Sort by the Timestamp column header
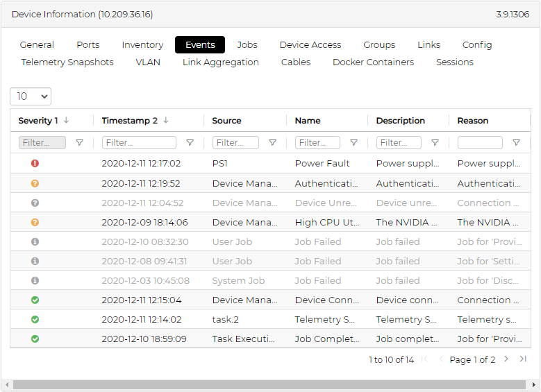Viewport: 541px width, 392px height. point(130,121)
